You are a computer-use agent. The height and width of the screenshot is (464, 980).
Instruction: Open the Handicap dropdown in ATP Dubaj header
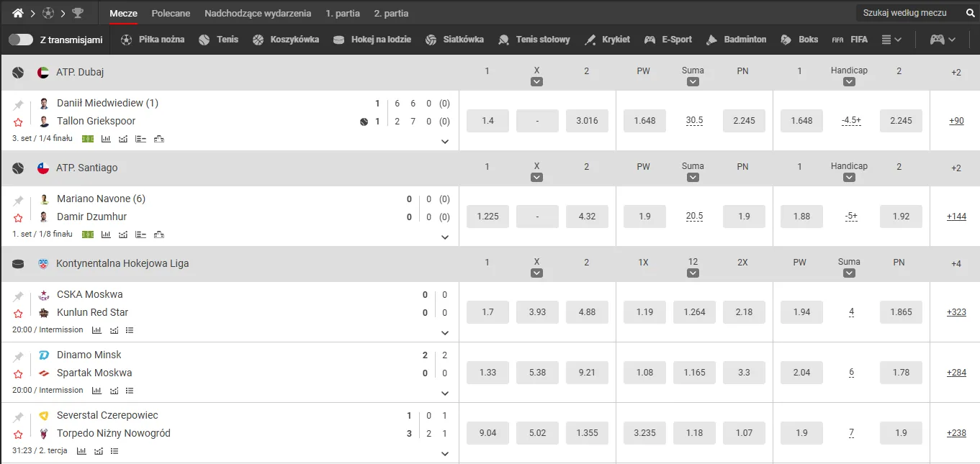849,82
